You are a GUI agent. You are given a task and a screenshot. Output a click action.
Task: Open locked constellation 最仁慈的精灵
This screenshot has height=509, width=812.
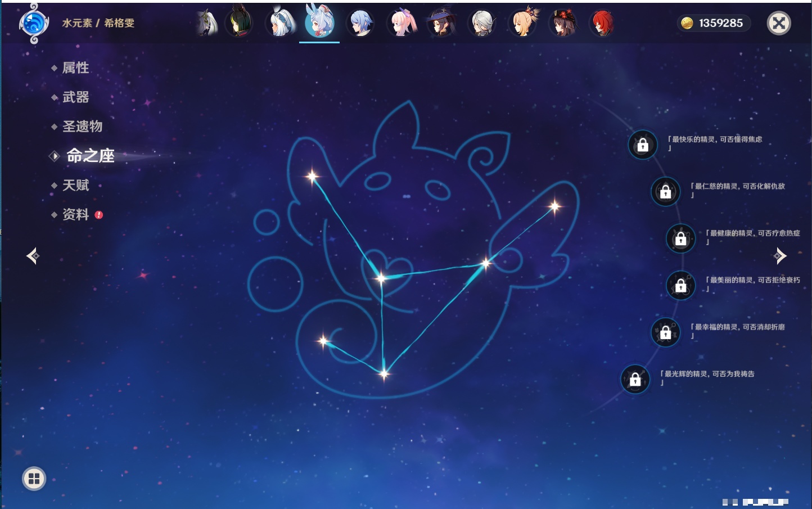[666, 192]
